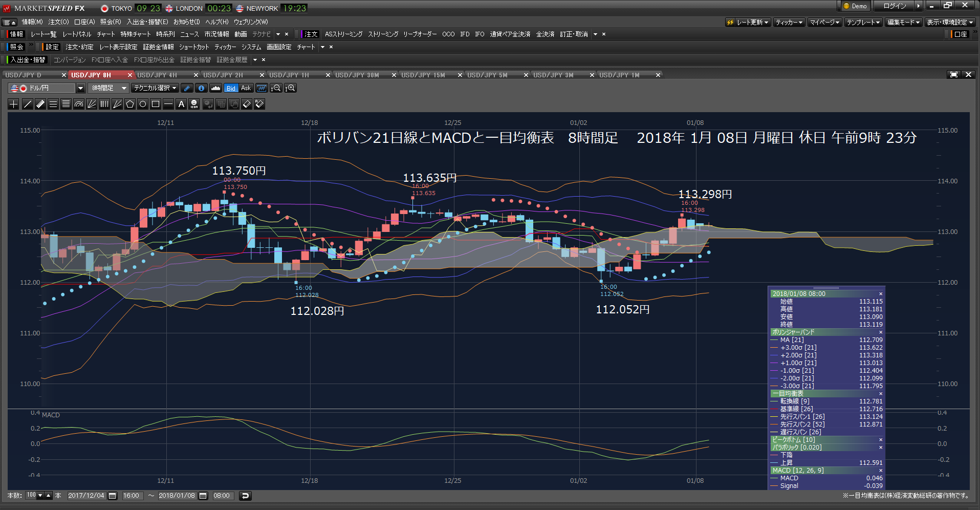The height and width of the screenshot is (510, 980).
Task: Open the ヘルプ(H) menu
Action: (x=217, y=22)
